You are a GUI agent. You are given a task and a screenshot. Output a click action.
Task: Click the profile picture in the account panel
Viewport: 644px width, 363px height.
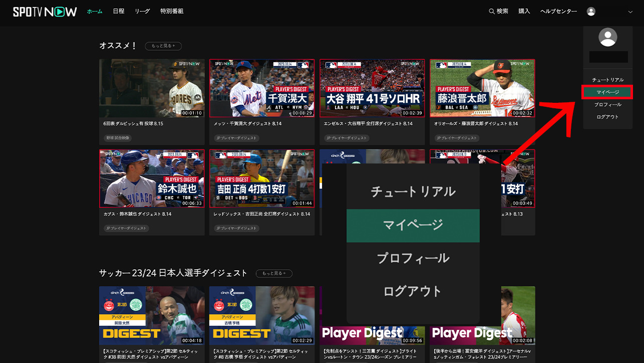pyautogui.click(x=608, y=38)
